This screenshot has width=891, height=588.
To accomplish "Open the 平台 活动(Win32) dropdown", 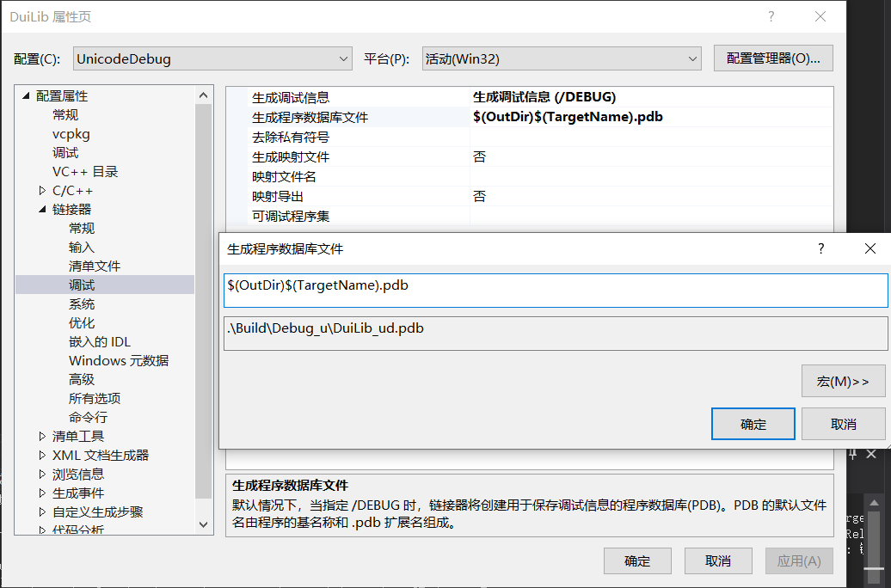I will coord(562,58).
